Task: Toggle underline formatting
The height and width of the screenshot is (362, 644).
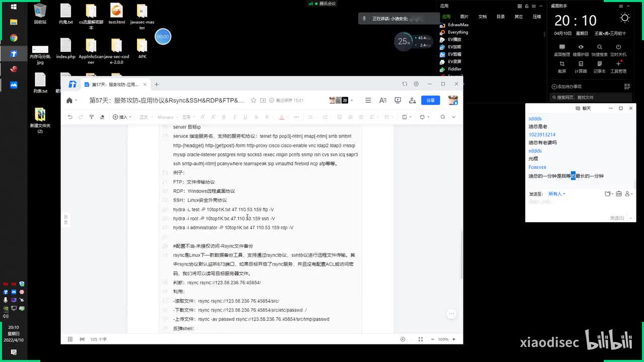Action: click(245, 117)
